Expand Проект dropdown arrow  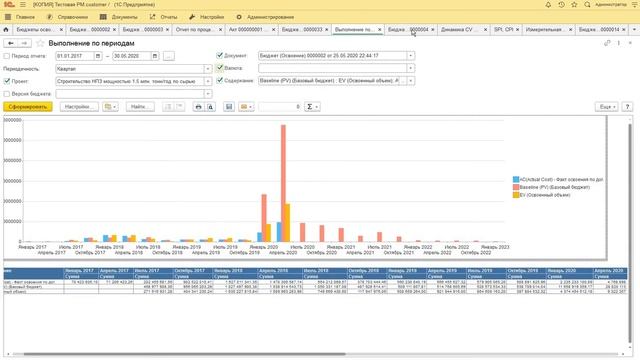coord(207,81)
